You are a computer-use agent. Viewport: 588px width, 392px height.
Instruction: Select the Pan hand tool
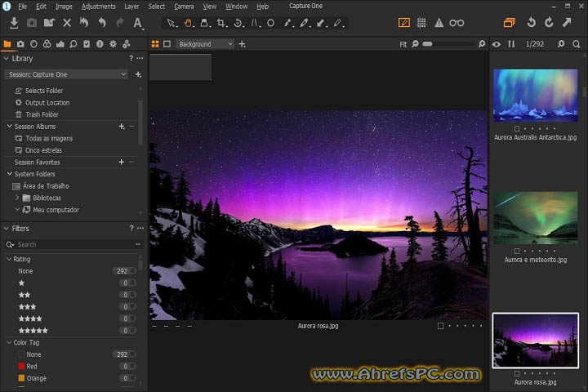point(188,23)
